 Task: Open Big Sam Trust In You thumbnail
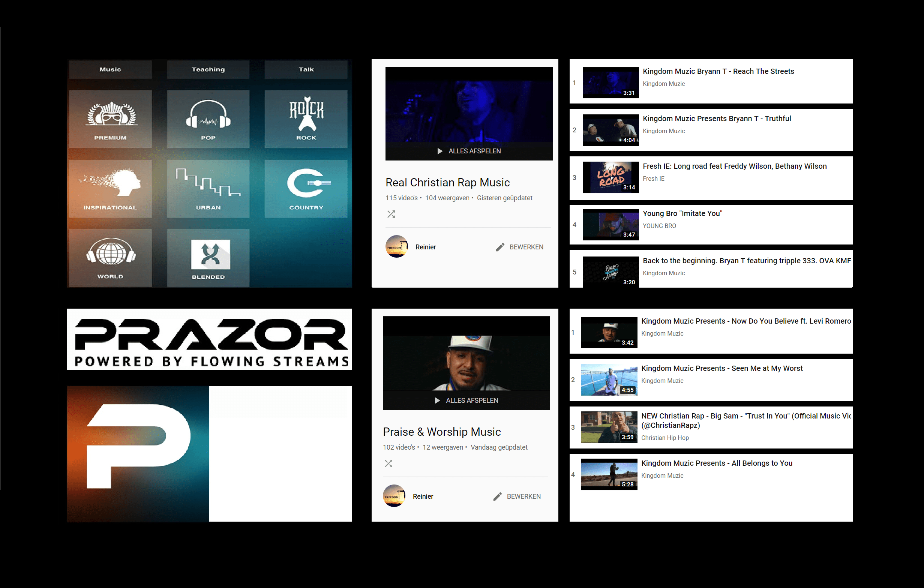click(609, 427)
